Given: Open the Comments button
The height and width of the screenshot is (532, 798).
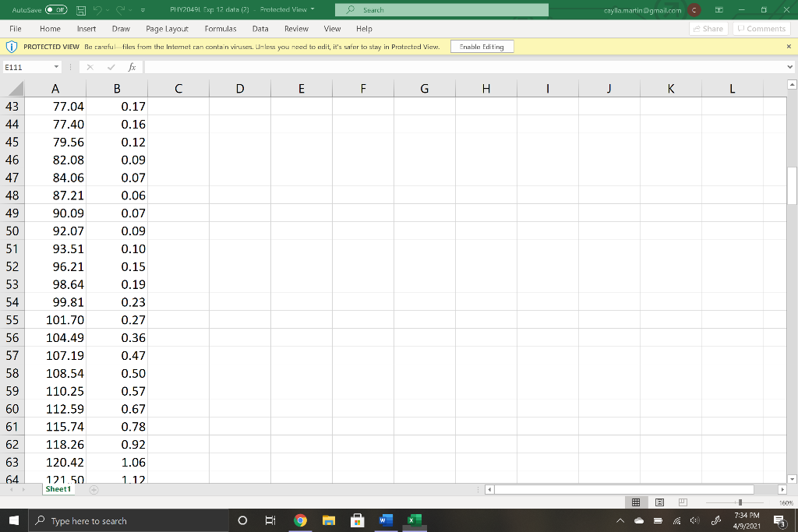Looking at the screenshot, I should click(761, 29).
